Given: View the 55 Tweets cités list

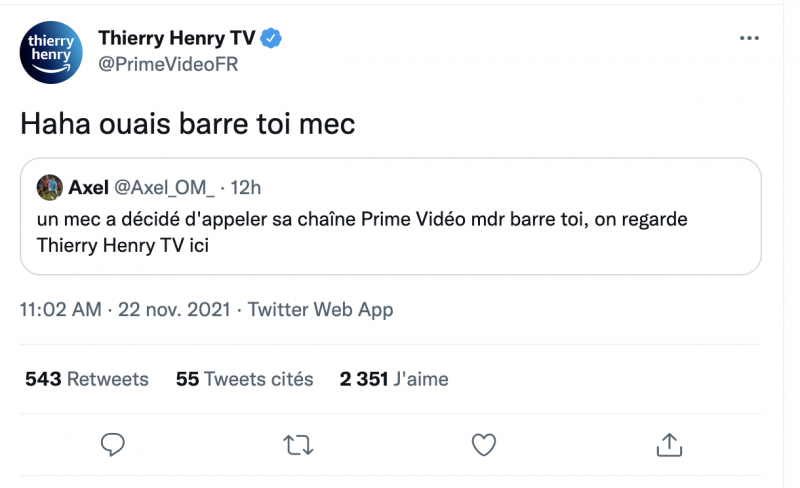Looking at the screenshot, I should click(x=244, y=379).
